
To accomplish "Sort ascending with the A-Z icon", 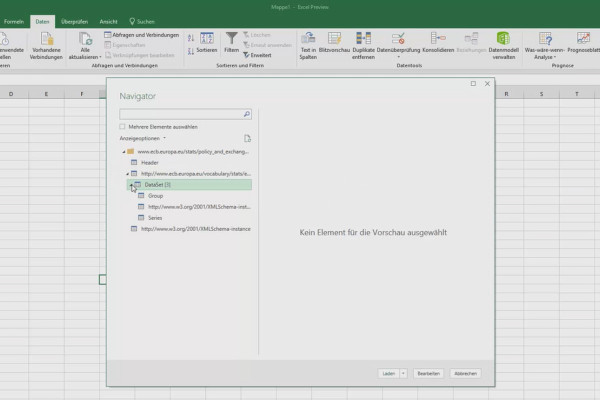I will (x=191, y=38).
